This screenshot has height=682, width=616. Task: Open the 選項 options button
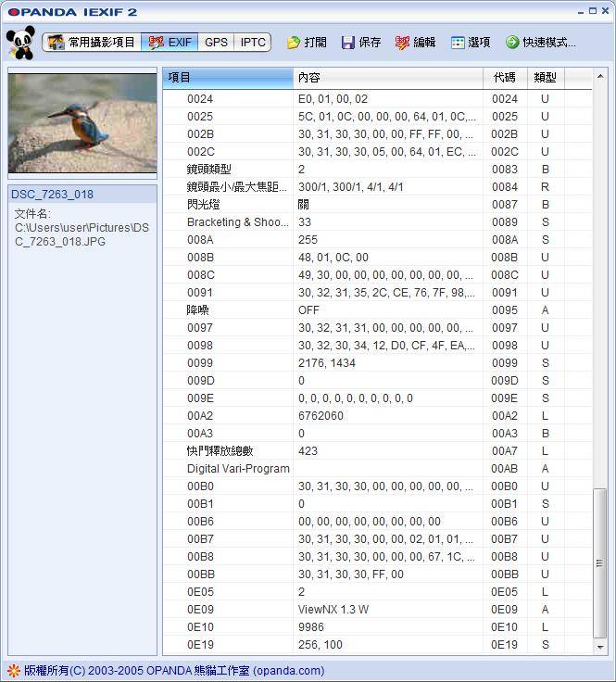[x=471, y=43]
